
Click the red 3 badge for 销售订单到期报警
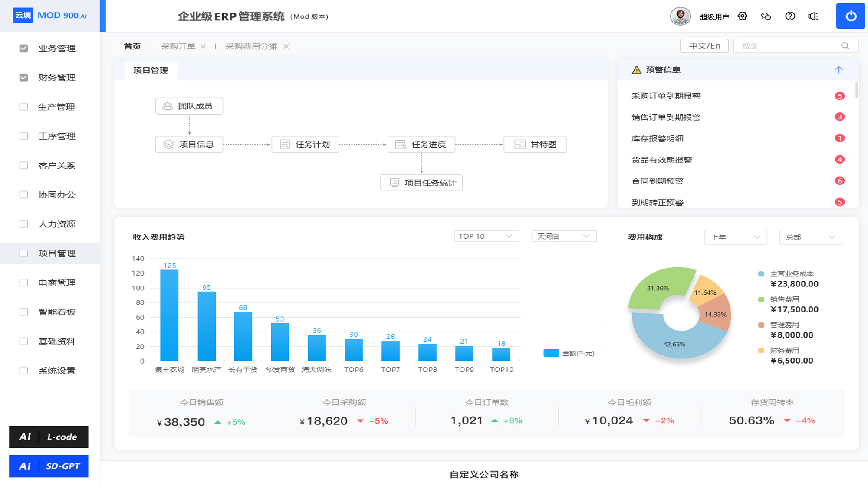tap(840, 117)
